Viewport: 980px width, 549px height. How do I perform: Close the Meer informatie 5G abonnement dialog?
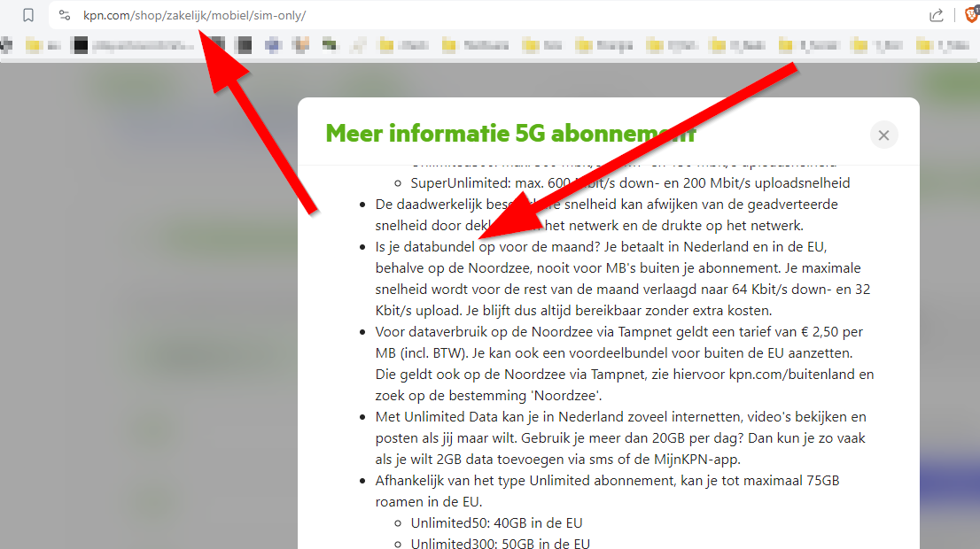pos(883,135)
